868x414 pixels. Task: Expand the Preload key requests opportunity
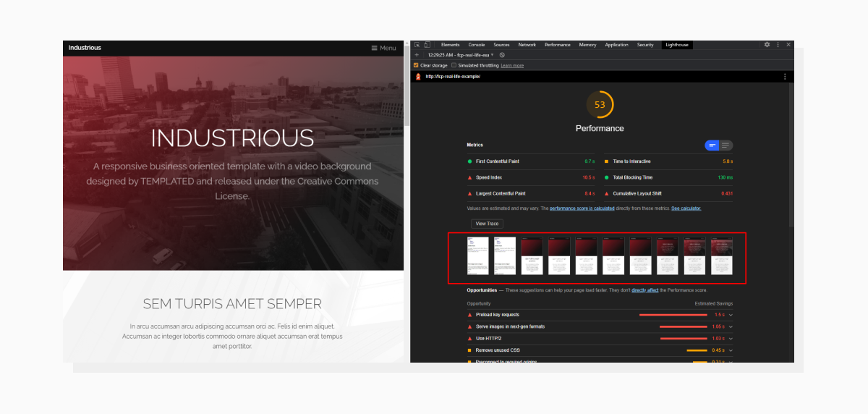(x=731, y=315)
